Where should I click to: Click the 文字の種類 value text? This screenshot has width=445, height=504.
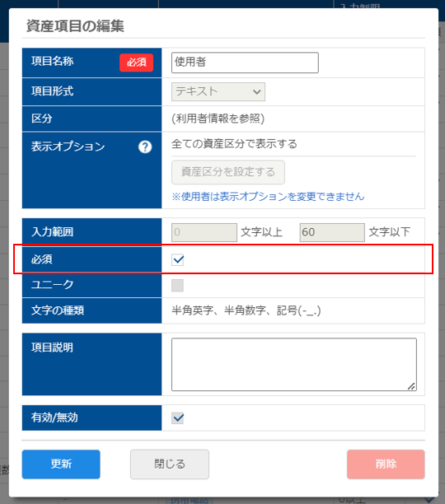point(246,310)
